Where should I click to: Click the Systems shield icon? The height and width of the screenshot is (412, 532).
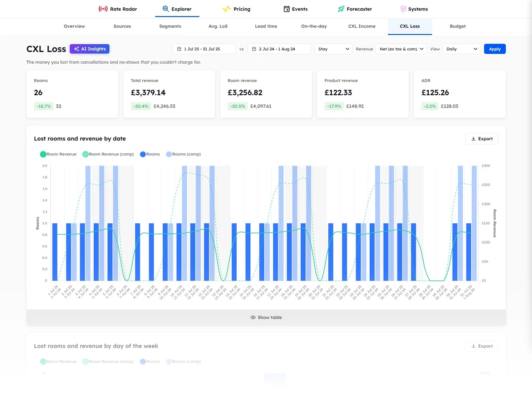(403, 9)
